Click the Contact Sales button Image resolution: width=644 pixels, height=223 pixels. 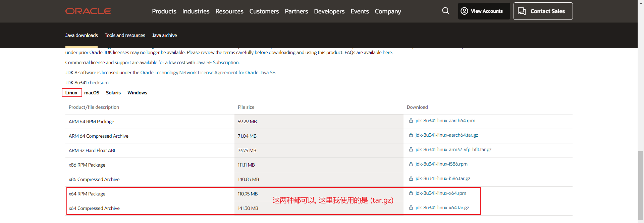pos(543,11)
